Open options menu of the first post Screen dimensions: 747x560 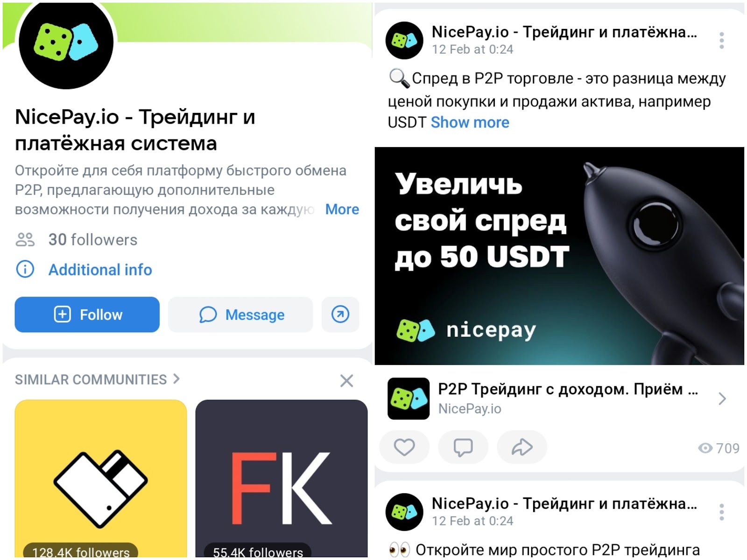point(722,41)
